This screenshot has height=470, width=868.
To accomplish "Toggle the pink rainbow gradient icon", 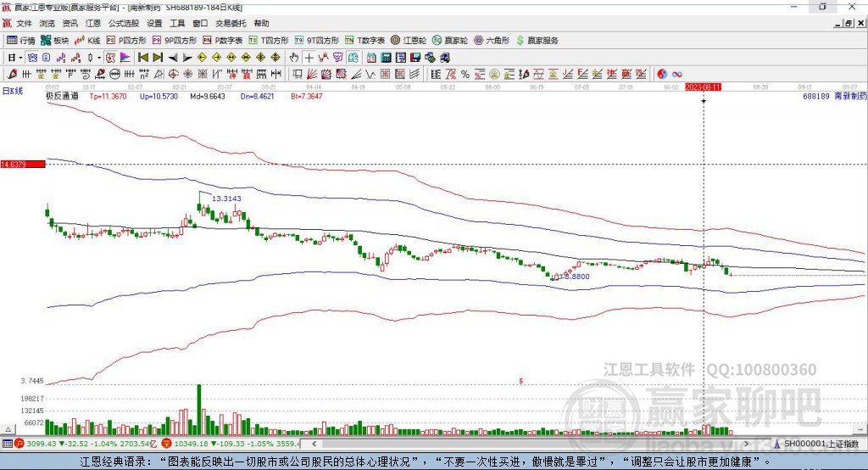I will pyautogui.click(x=125, y=58).
